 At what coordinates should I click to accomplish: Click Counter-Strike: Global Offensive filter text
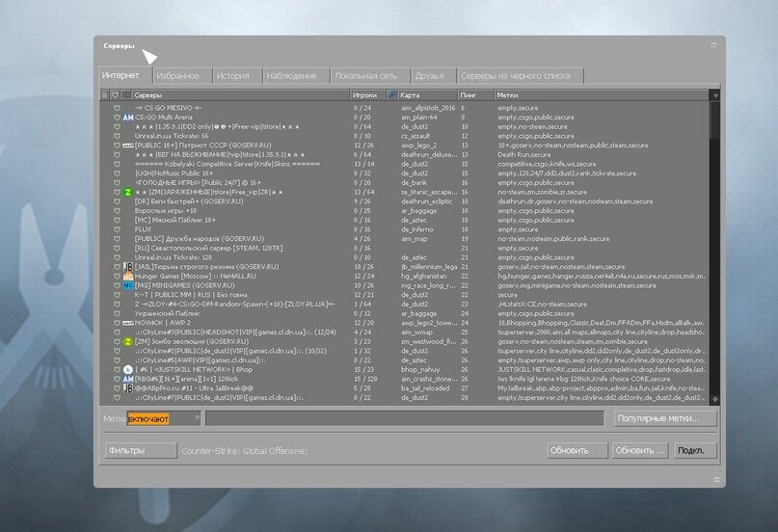click(245, 451)
